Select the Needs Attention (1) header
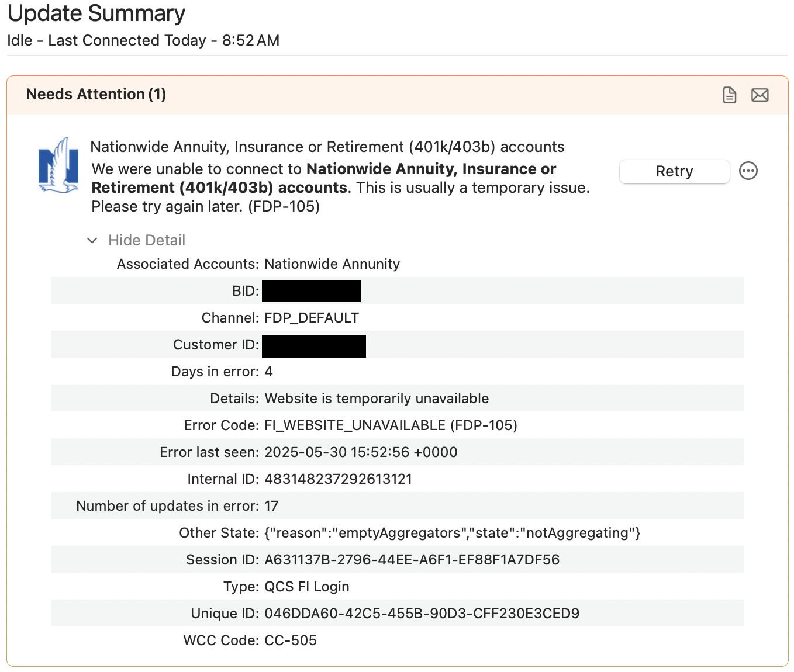Viewport: 794px width, 672px height. pos(96,94)
